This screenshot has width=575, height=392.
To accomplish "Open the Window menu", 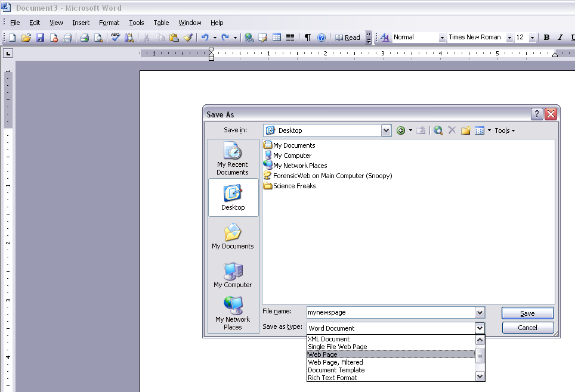I will [190, 23].
